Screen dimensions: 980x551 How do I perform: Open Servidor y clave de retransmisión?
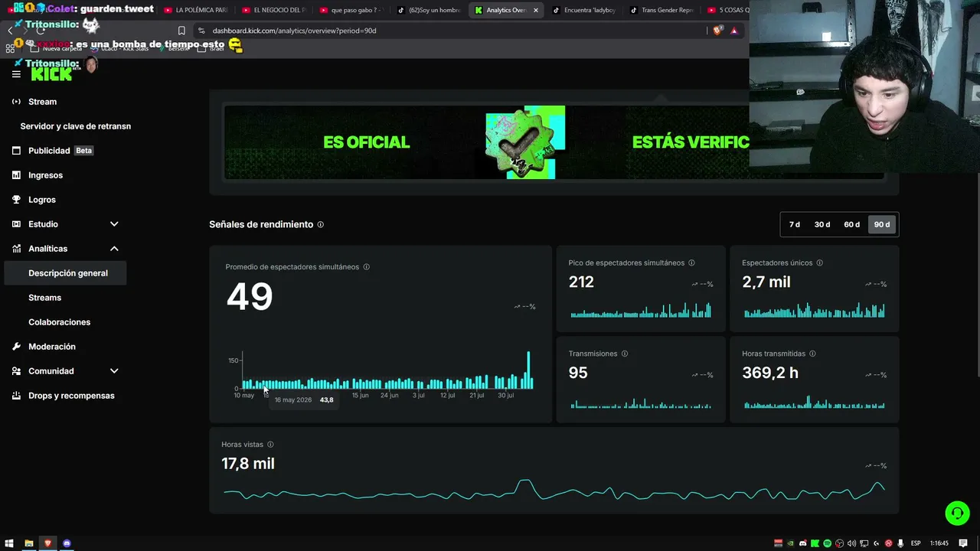click(x=75, y=126)
